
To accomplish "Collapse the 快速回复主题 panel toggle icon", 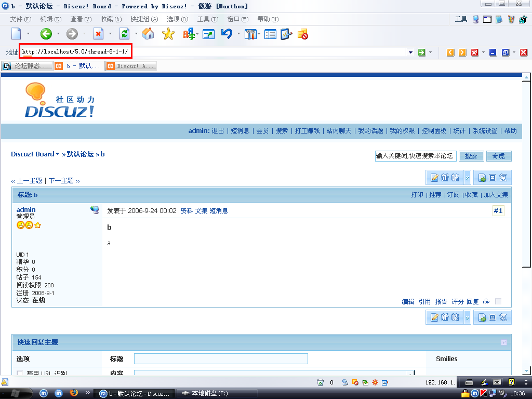I will [x=504, y=342].
